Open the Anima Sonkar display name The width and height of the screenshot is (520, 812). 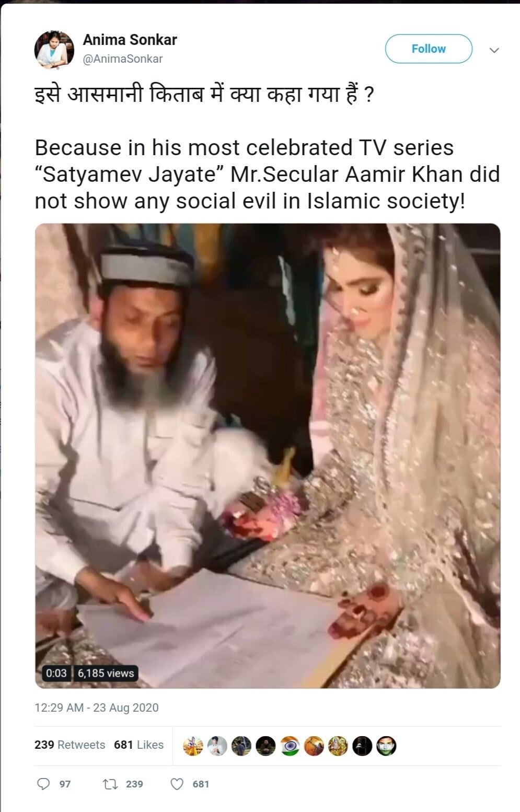pyautogui.click(x=130, y=40)
